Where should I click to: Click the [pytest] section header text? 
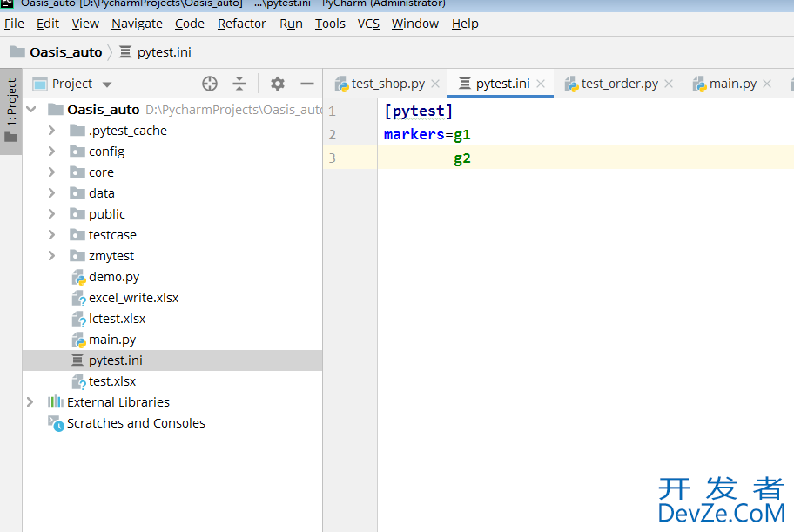[x=418, y=111]
